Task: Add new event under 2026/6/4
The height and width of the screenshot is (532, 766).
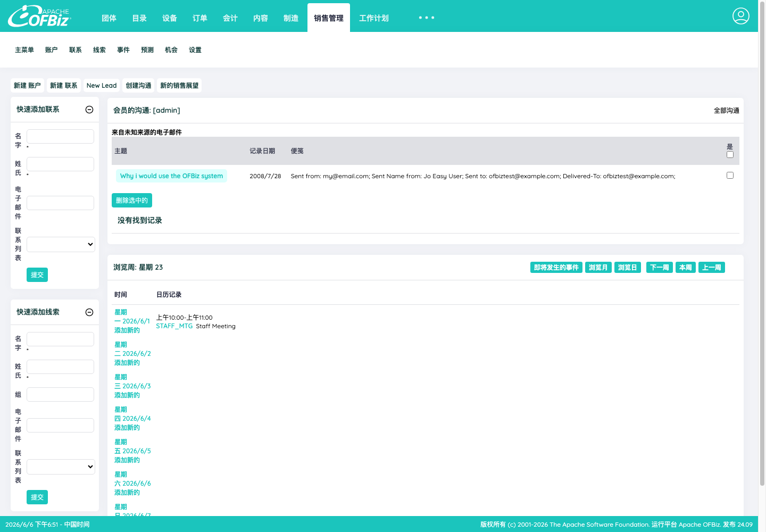Action: [x=127, y=428]
